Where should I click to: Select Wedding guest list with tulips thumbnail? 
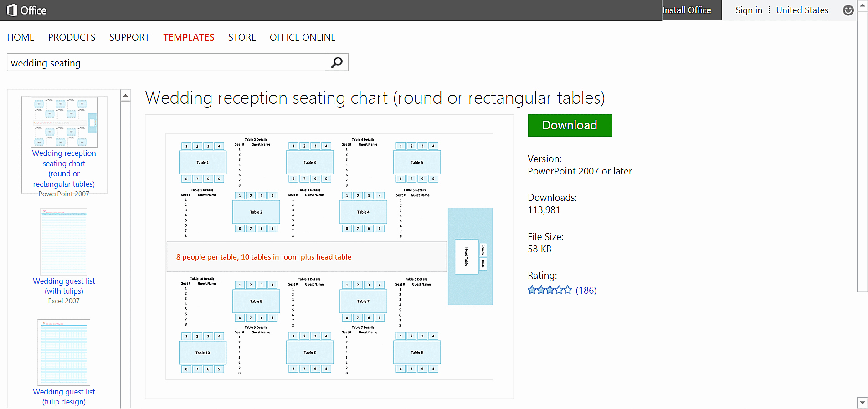point(64,241)
